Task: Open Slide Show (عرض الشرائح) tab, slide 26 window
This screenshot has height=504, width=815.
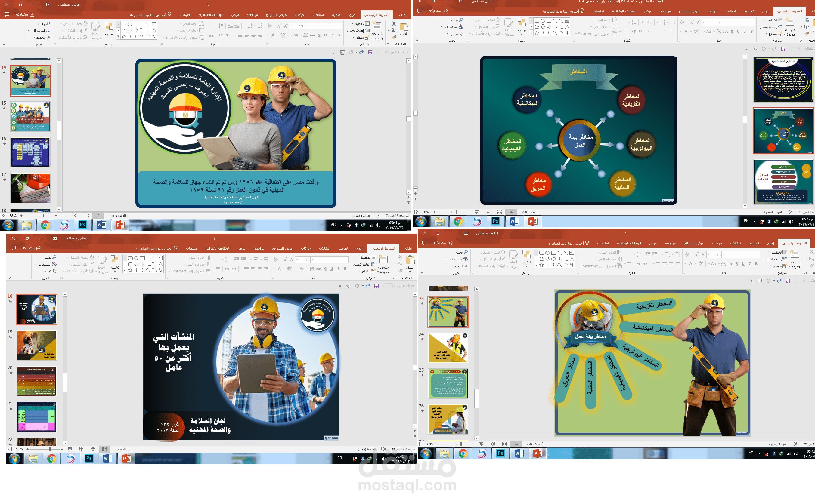Action: click(x=689, y=11)
